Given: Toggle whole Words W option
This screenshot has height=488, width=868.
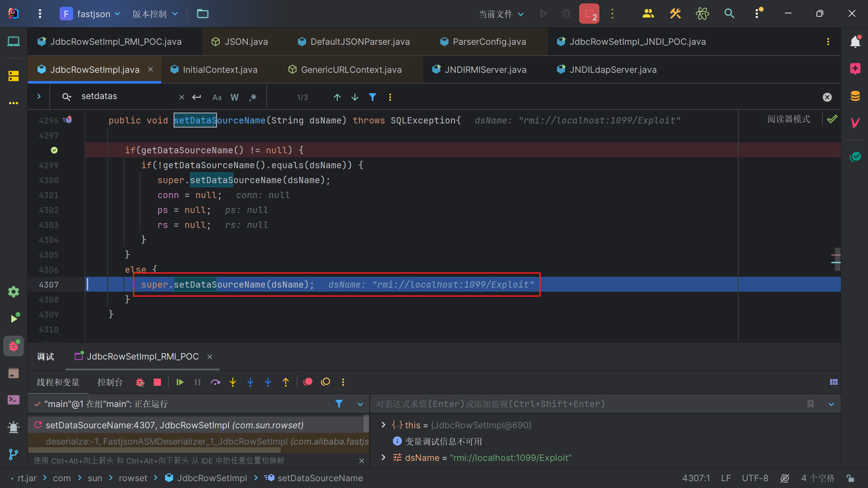Looking at the screenshot, I should 235,97.
